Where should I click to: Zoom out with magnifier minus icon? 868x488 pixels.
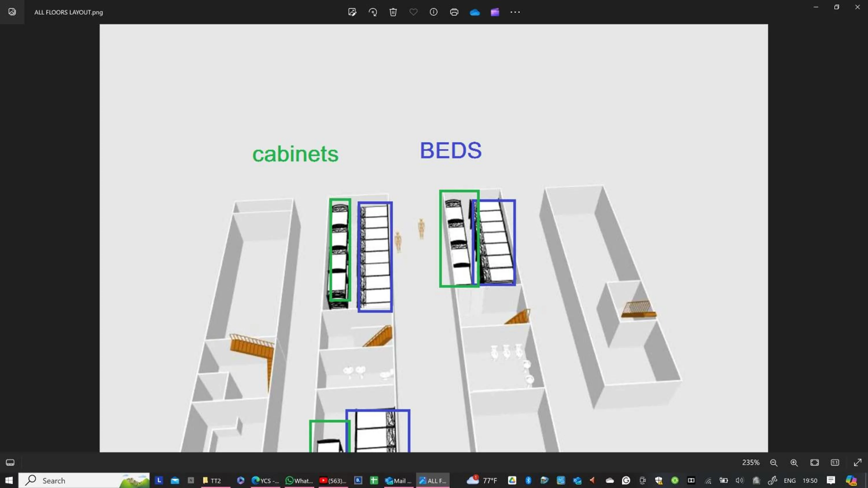pos(774,462)
